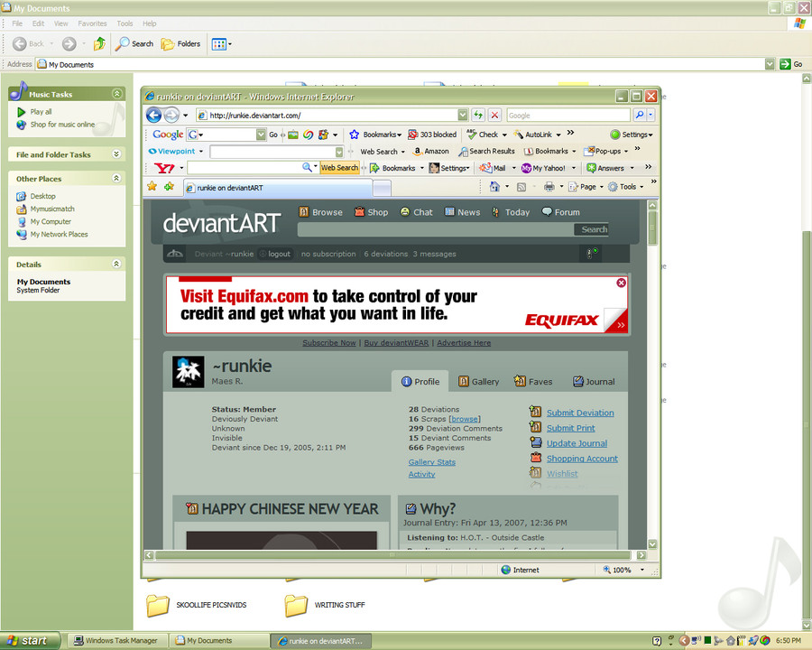Click the Shopping Account link
Viewport: 812px width, 650px height.
tap(582, 459)
